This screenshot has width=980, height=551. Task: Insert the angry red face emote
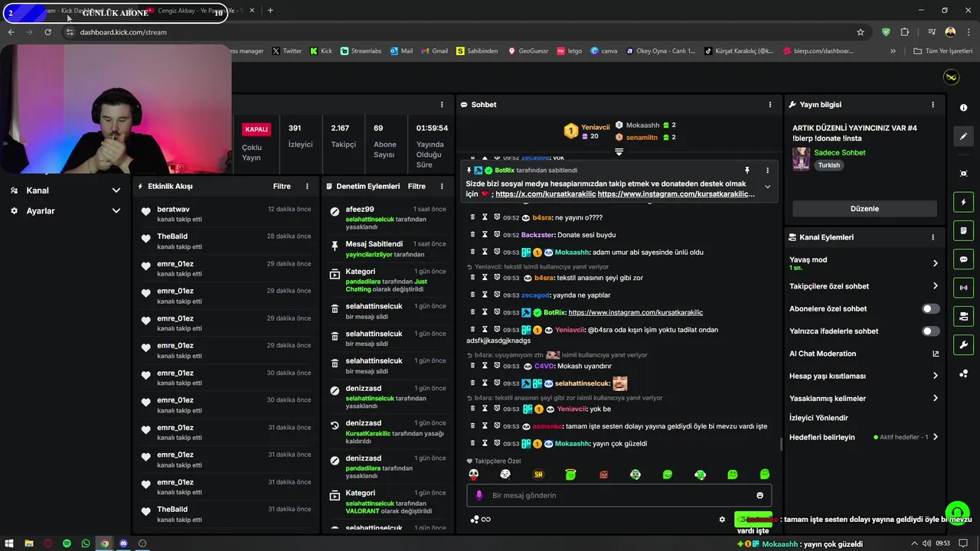tap(603, 474)
